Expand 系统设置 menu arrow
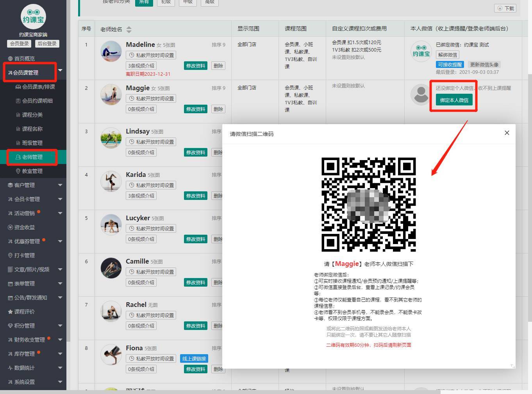The height and width of the screenshot is (394, 532). (x=60, y=382)
